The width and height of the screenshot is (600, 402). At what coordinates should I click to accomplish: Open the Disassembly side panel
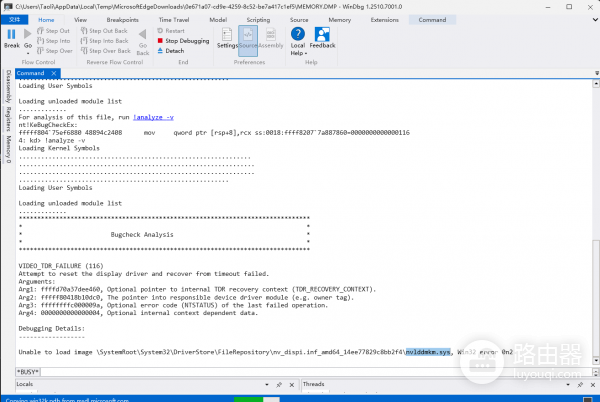click(8, 86)
